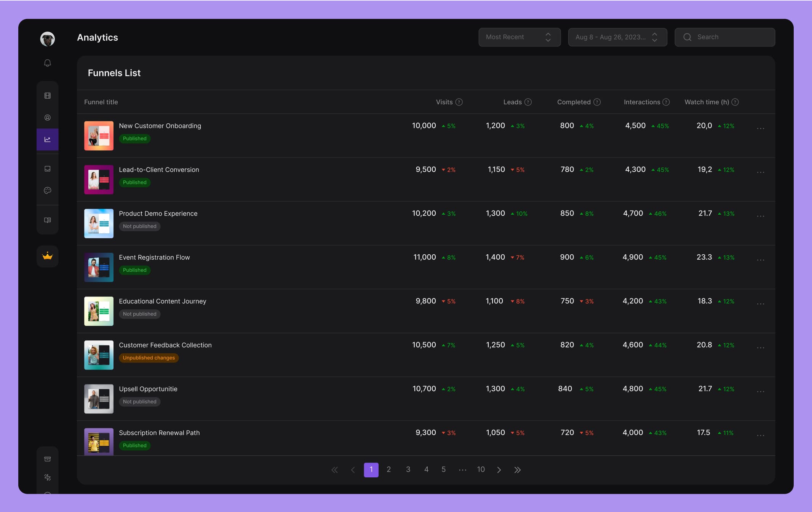This screenshot has width=812, height=512.
Task: Click the next page arrow
Action: click(x=499, y=470)
